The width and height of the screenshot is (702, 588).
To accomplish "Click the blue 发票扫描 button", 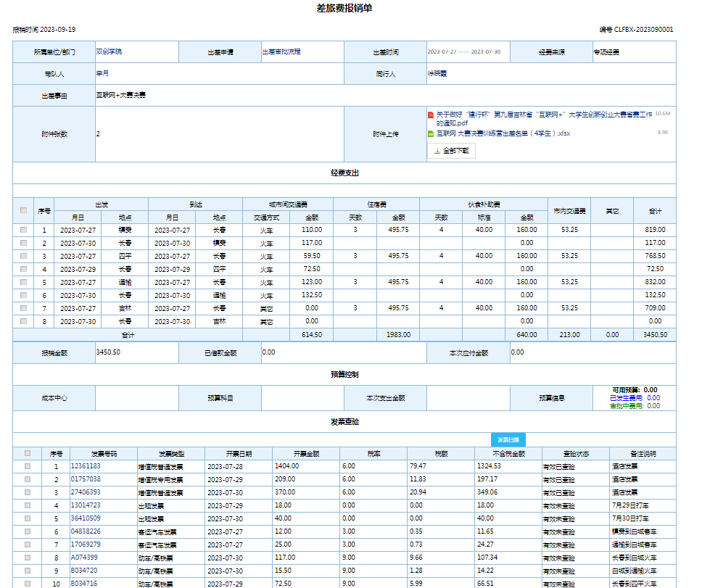I will [x=508, y=440].
